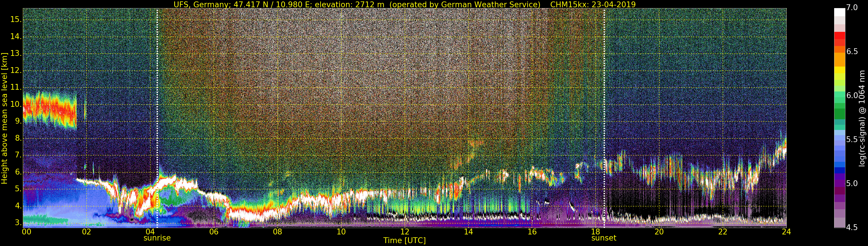
Task: Click the colorbar tick value "5.5"
Action: [852, 139]
